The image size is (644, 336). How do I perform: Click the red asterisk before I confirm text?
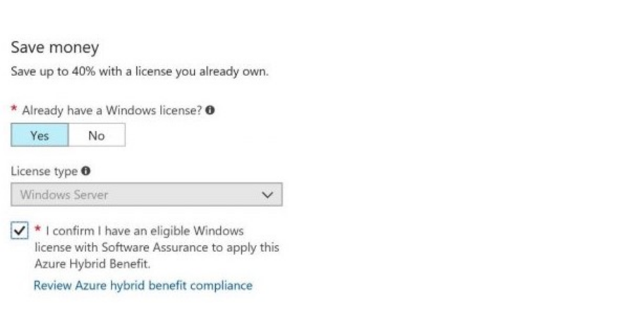pos(38,229)
